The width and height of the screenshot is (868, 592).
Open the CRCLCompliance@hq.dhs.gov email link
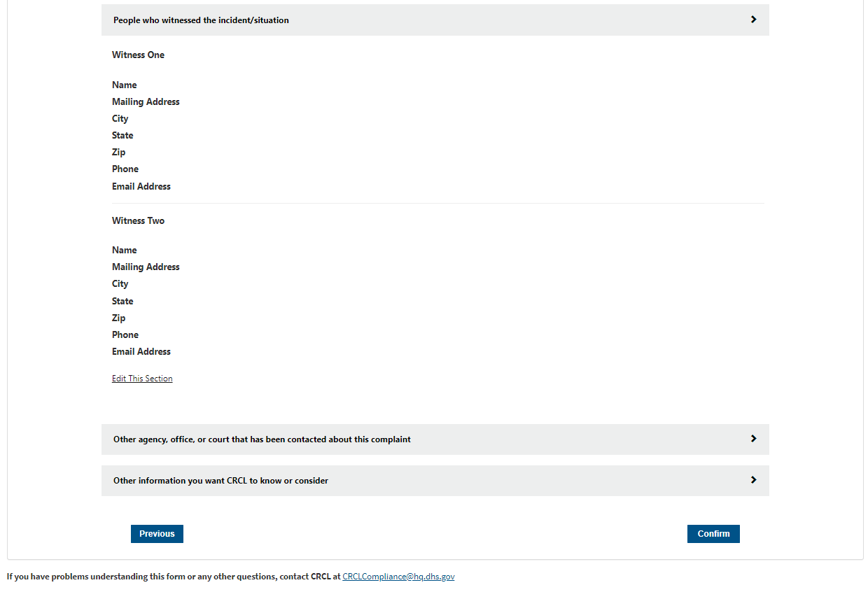pos(398,577)
